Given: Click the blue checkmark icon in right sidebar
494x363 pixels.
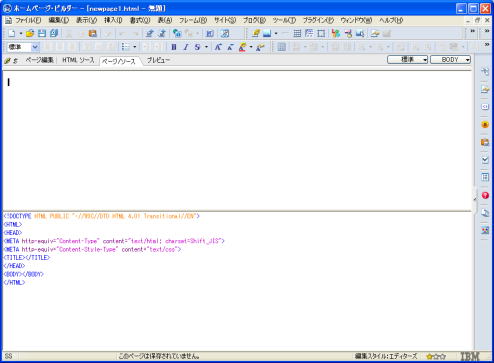Looking at the screenshot, I should (485, 160).
